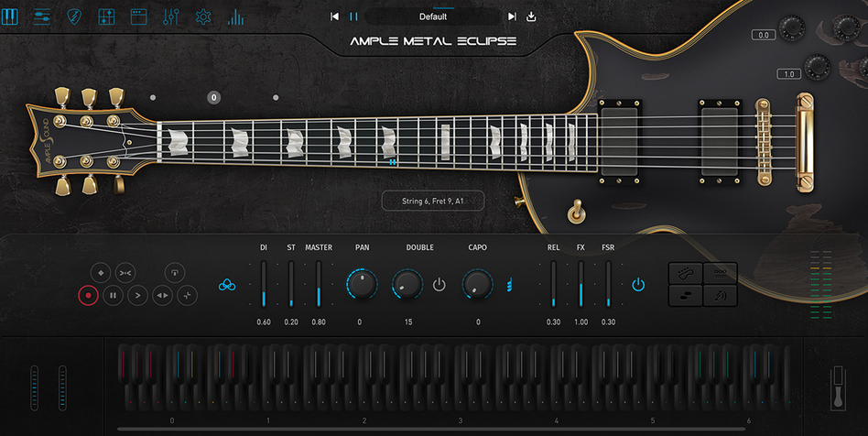Adjust the MASTER volume slider
Image resolution: width=868 pixels, height=436 pixels.
tap(319, 284)
